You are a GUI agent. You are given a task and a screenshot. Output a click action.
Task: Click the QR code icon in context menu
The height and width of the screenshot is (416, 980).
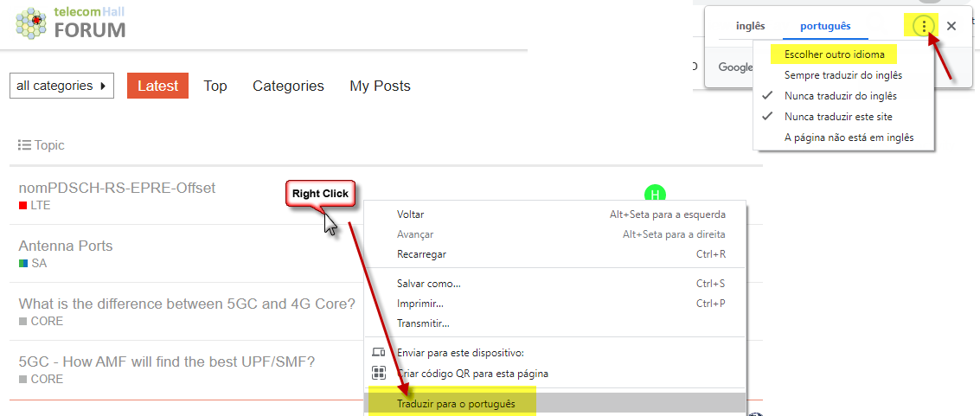[379, 373]
